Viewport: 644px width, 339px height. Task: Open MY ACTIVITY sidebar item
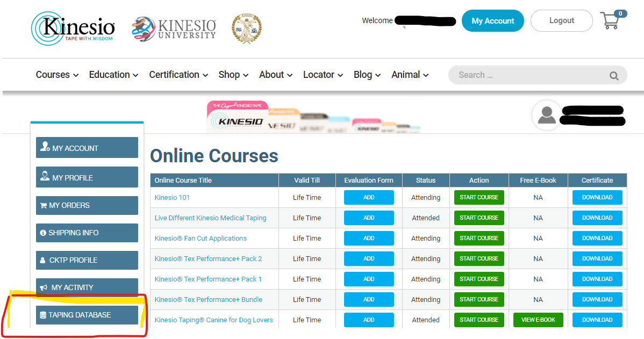pyautogui.click(x=87, y=287)
